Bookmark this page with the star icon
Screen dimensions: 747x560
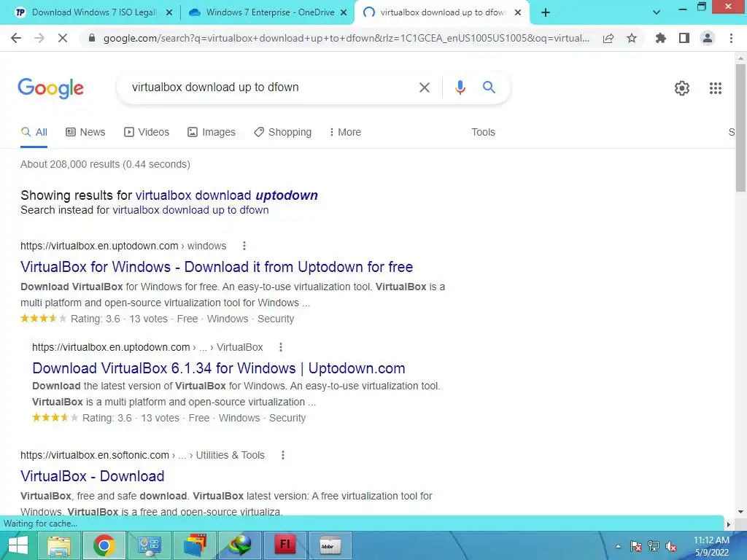pyautogui.click(x=632, y=38)
